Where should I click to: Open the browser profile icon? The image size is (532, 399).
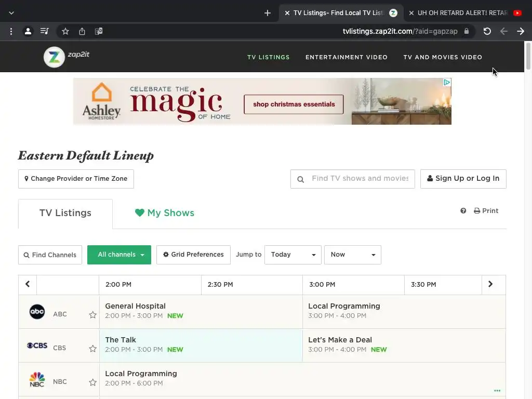tap(28, 32)
